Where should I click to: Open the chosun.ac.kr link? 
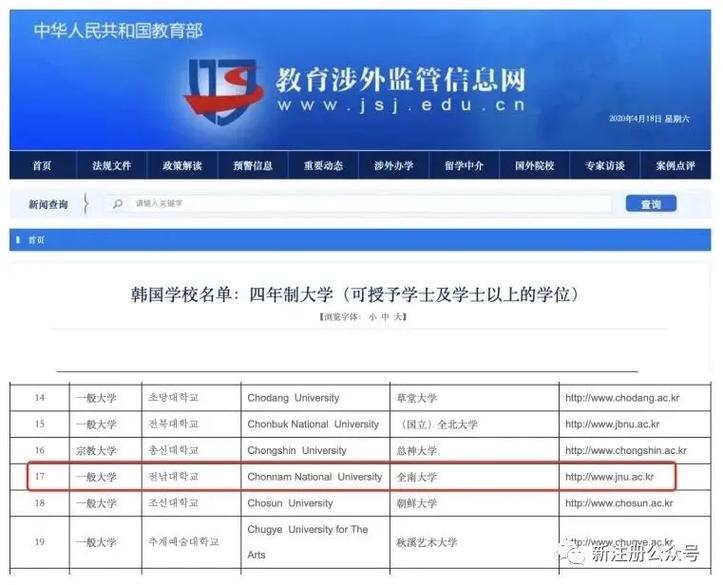(x=619, y=503)
